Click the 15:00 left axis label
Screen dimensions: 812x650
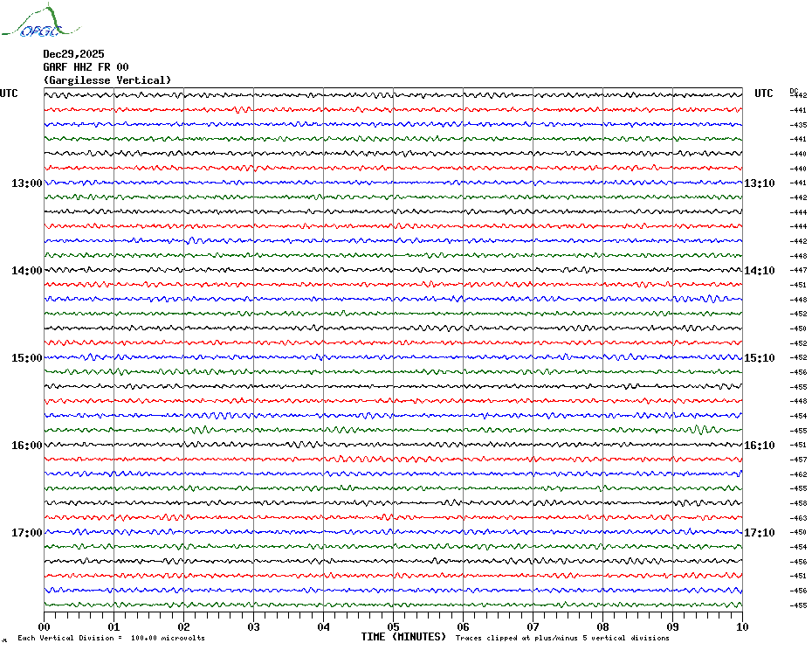pyautogui.click(x=26, y=358)
